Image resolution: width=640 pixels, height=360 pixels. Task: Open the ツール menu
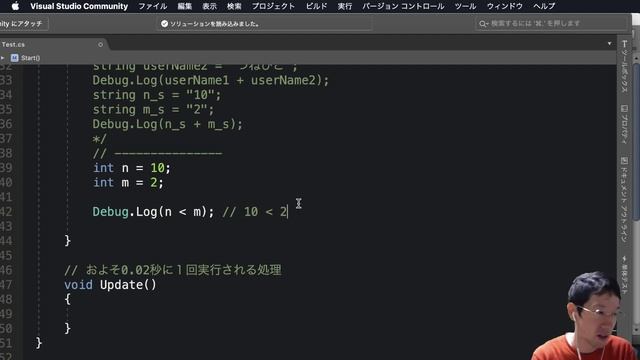(x=465, y=6)
